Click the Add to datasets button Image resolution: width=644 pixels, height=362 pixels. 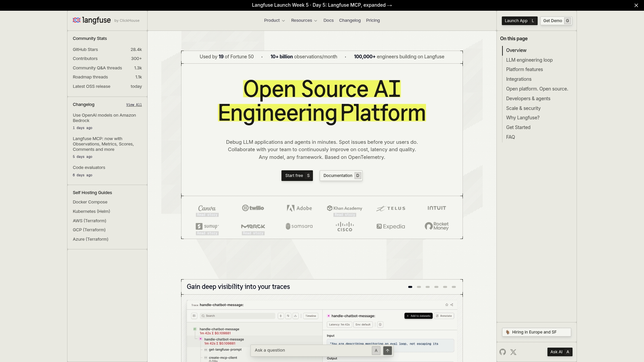tap(418, 316)
